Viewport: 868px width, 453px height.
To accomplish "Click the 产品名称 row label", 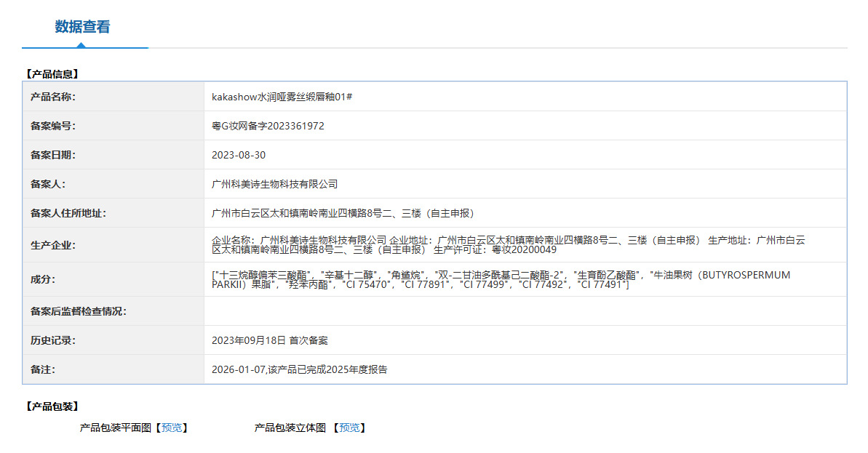I will click(x=53, y=97).
